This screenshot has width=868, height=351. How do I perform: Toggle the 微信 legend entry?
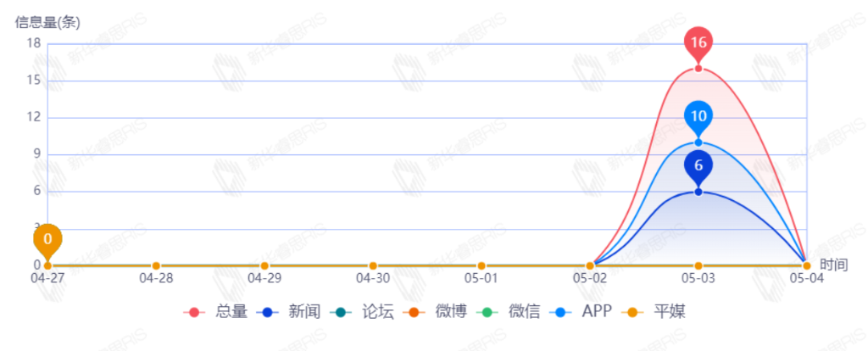click(509, 312)
